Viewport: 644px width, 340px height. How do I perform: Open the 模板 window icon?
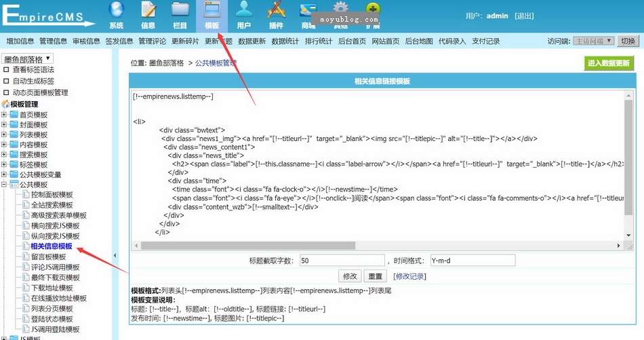pos(212,10)
